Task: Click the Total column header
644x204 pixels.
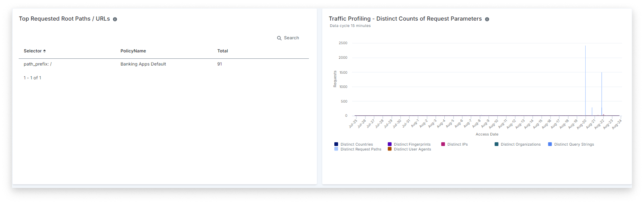Action: (223, 51)
